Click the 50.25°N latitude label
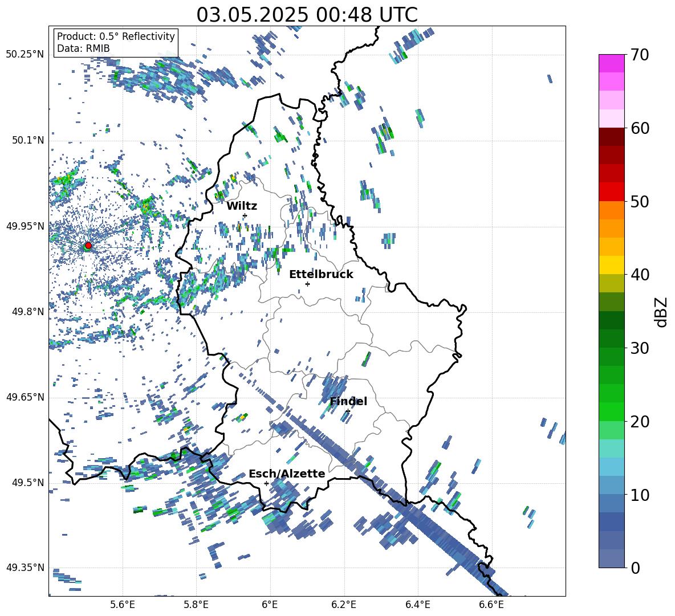Viewport: 675px width, 616px height. [x=25, y=55]
